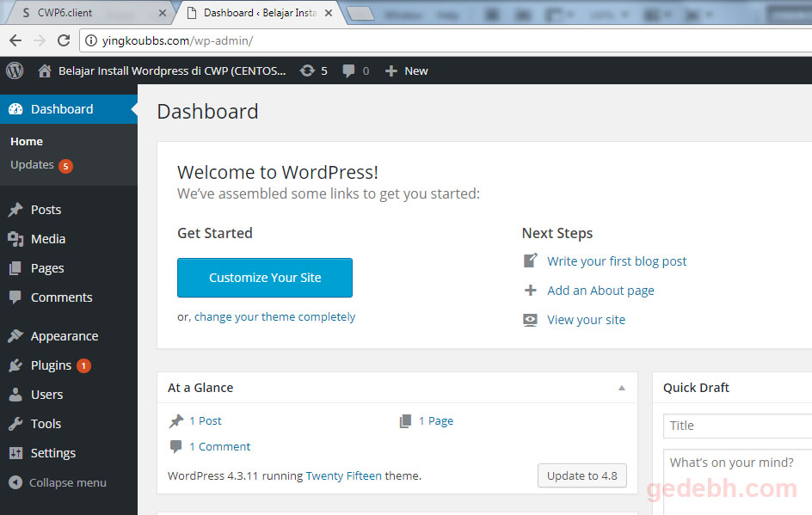812x515 pixels.
Task: Click the Users person icon
Action: [x=15, y=395]
